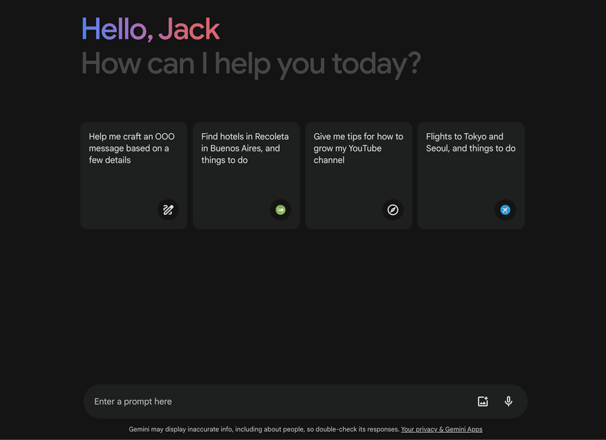This screenshot has width=606, height=440.
Task: Click the upload image icon in the prompt bar
Action: (x=483, y=401)
